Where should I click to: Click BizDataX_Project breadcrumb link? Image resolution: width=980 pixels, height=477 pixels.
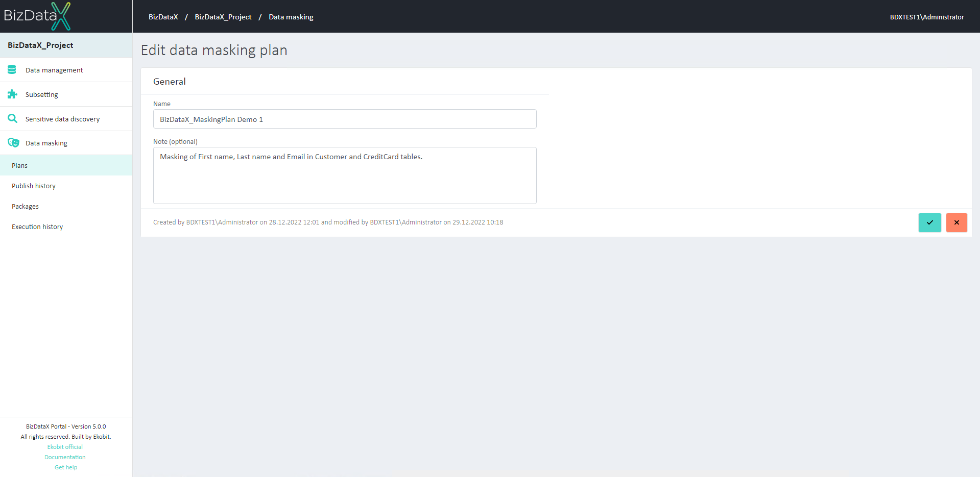(x=223, y=17)
